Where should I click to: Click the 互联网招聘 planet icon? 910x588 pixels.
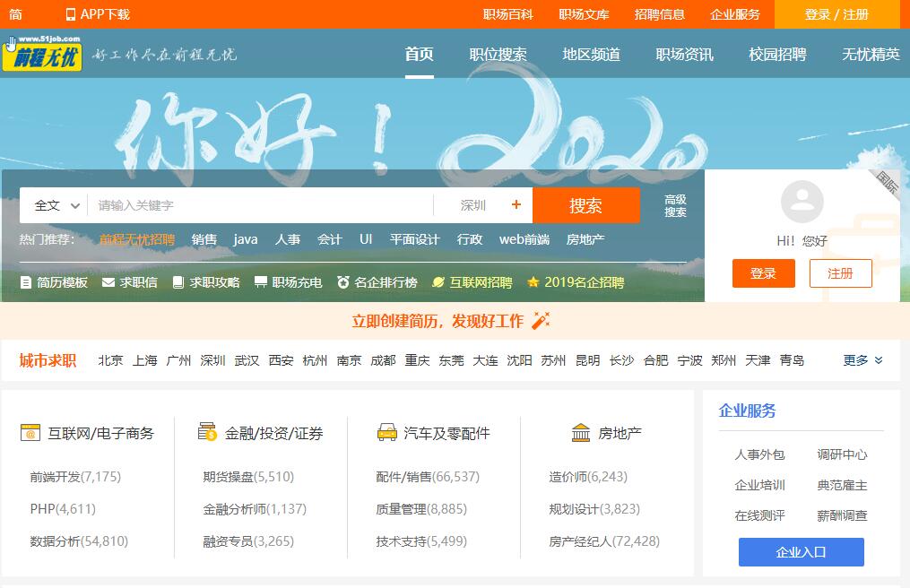438,282
